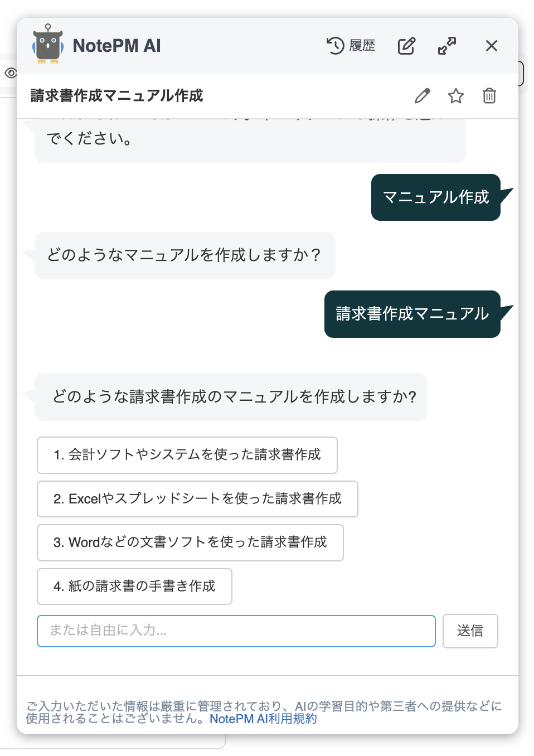Image resolution: width=534 pixels, height=756 pixels.
Task: Click the NotePM AI owl logo
Action: pyautogui.click(x=48, y=44)
